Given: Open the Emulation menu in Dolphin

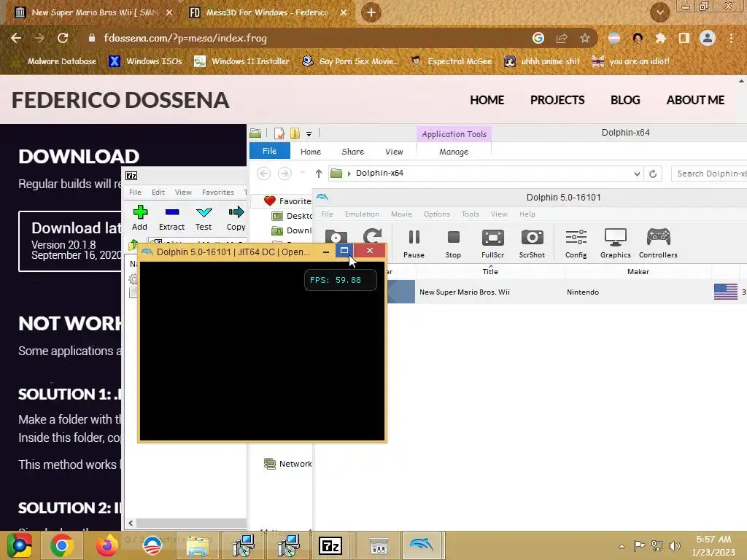Looking at the screenshot, I should pos(362,214).
